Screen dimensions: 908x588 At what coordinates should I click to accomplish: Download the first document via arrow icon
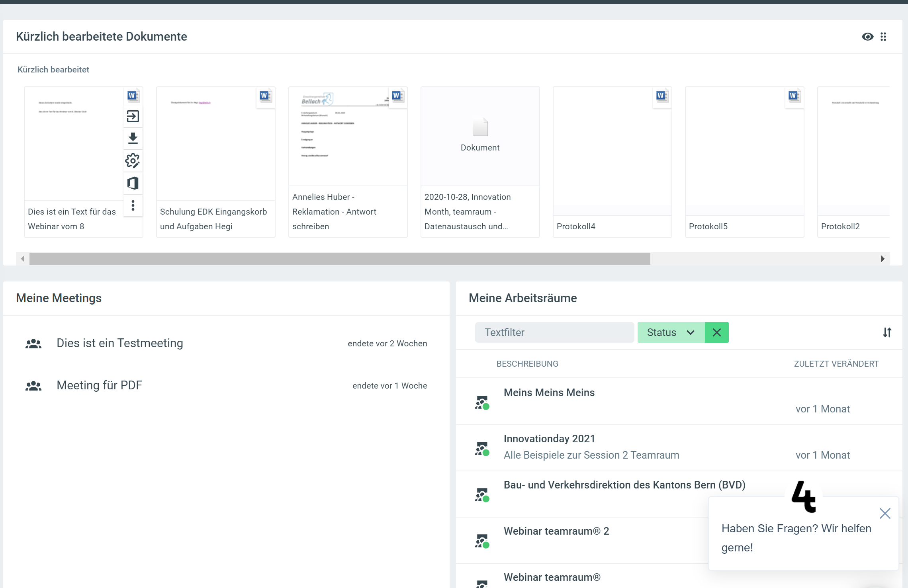133,138
